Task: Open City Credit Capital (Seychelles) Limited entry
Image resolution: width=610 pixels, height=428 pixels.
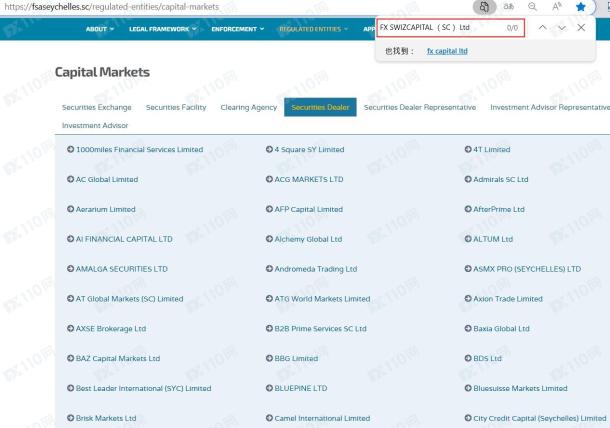Action: tap(540, 418)
